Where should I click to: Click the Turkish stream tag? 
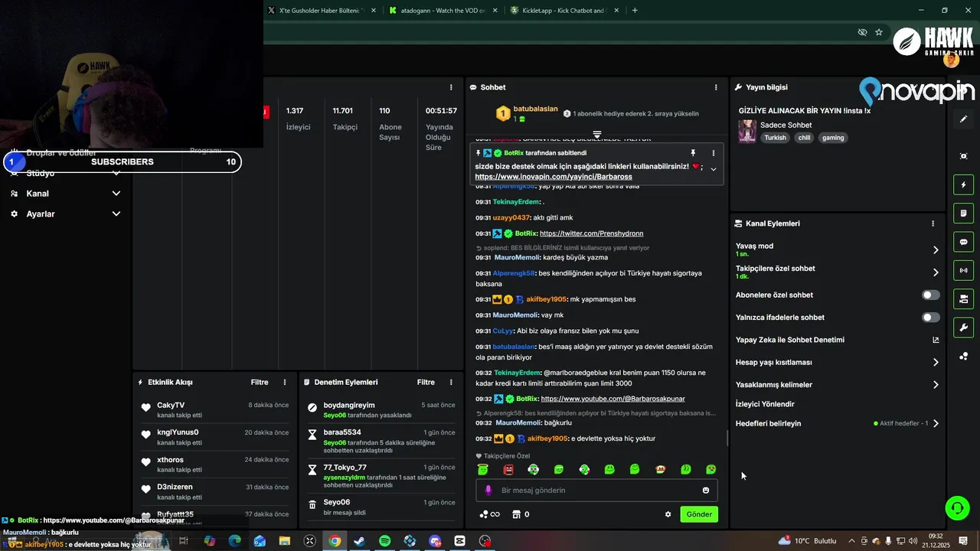coord(775,138)
